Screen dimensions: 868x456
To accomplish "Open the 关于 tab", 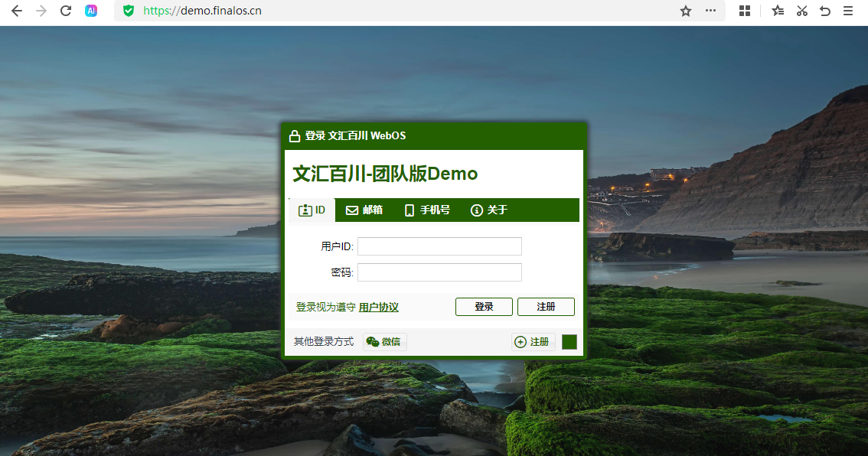I will point(489,210).
